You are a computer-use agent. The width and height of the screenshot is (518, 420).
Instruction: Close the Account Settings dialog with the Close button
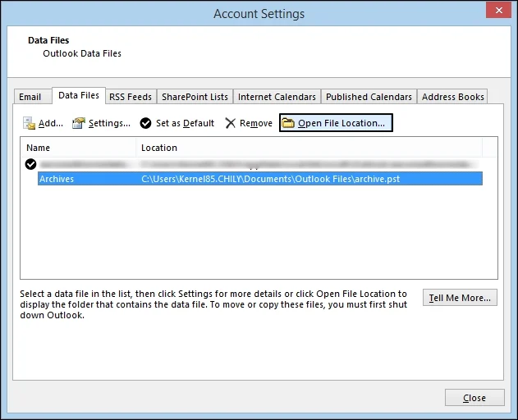474,398
